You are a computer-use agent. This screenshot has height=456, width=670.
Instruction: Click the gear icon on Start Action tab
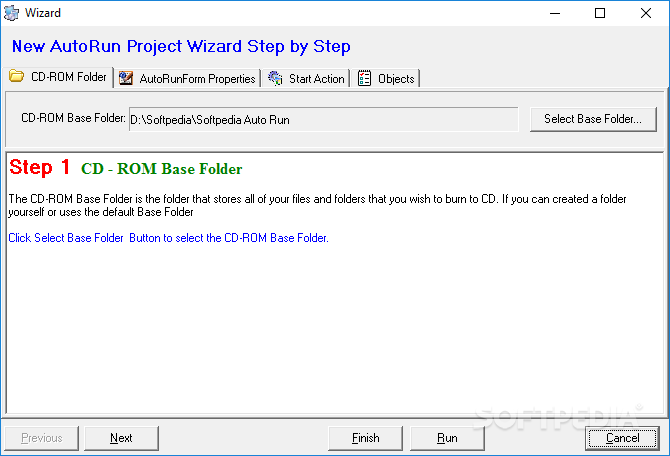(275, 78)
